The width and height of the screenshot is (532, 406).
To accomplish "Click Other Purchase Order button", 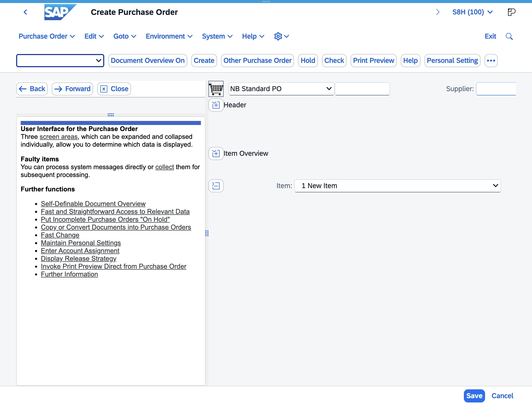I will click(x=257, y=61).
